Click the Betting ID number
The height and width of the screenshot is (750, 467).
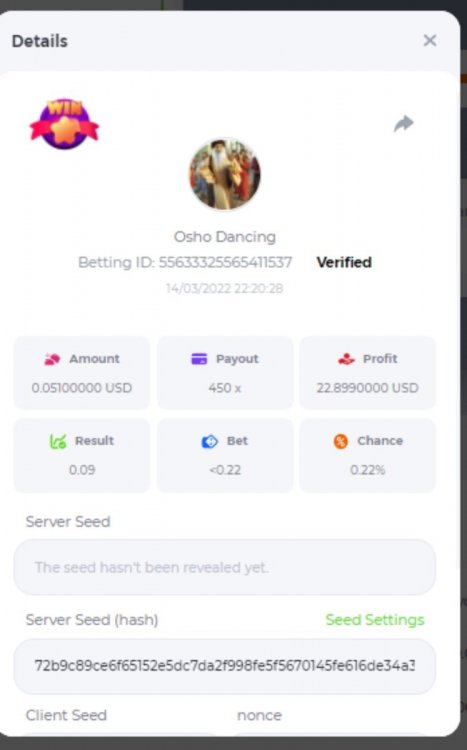(x=225, y=262)
